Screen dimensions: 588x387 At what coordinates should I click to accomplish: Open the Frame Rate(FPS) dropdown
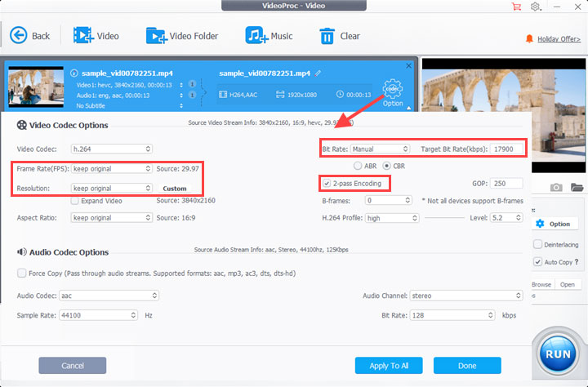pos(111,169)
